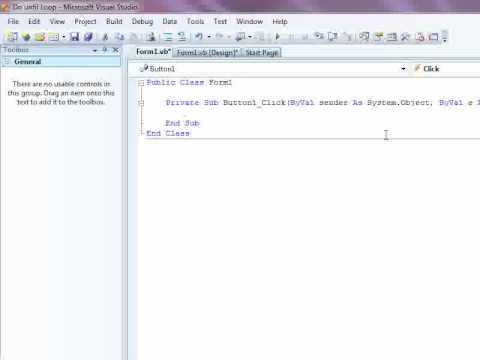Viewport: 480px width, 360px height.
Task: Click the Copy icon in the toolbar
Action: click(119, 37)
